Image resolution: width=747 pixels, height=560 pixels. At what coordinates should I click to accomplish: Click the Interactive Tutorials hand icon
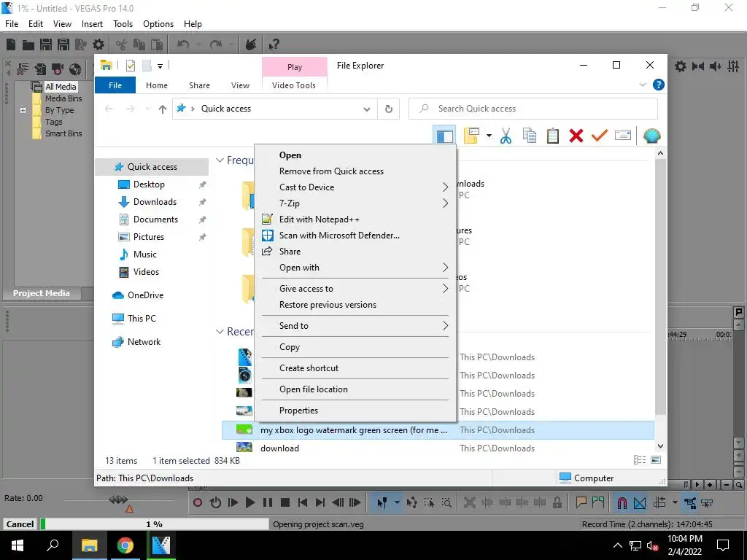(251, 44)
